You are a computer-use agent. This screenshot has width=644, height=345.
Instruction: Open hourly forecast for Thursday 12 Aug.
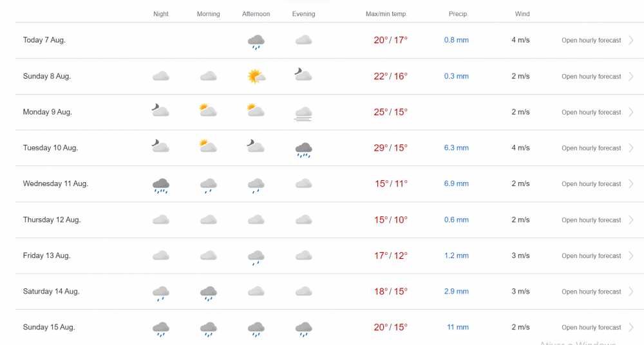[591, 220]
